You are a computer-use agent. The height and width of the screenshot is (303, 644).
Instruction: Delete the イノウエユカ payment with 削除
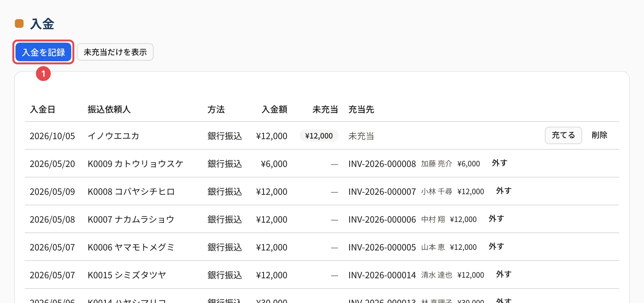coord(599,135)
